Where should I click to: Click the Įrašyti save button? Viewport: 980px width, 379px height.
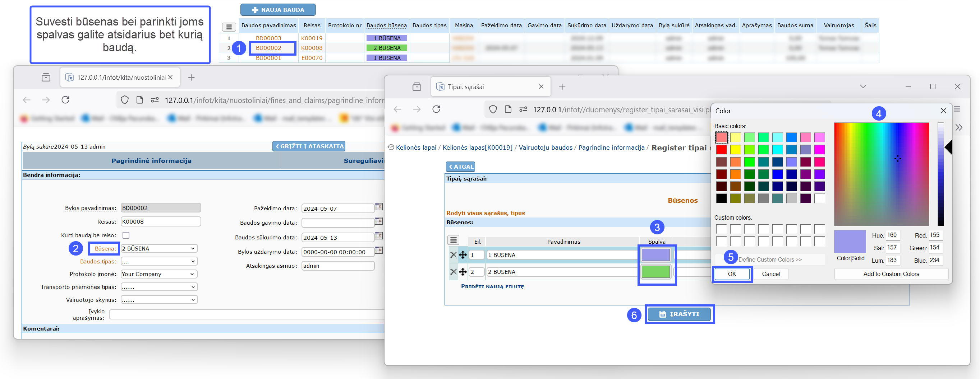[679, 314]
